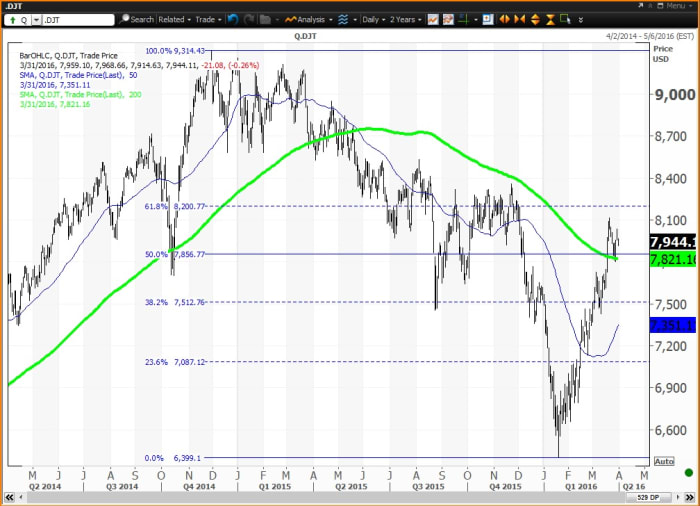Click the green 7,821.16 SMA price tag
Image resolution: width=700 pixels, height=506 pixels.
tap(672, 259)
